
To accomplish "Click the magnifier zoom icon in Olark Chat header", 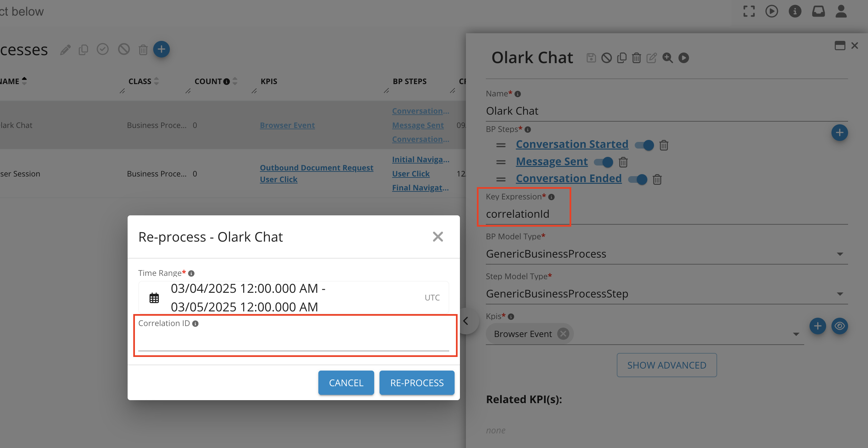I will click(667, 58).
